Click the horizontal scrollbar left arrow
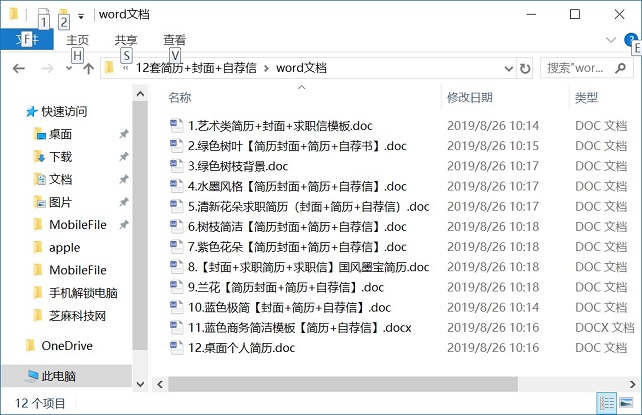Viewport: 642px width, 415px height. coord(160,384)
